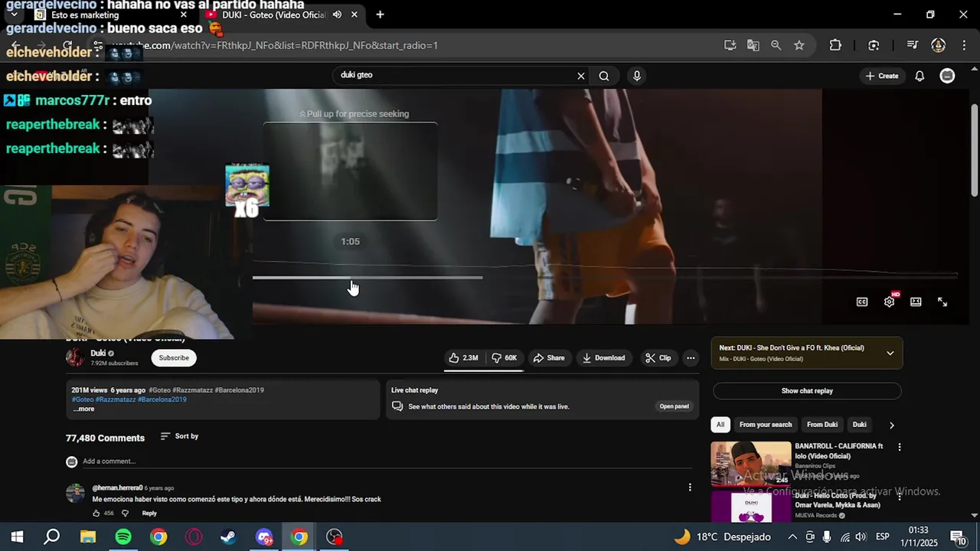Share the DUKI Goteo video

click(549, 358)
